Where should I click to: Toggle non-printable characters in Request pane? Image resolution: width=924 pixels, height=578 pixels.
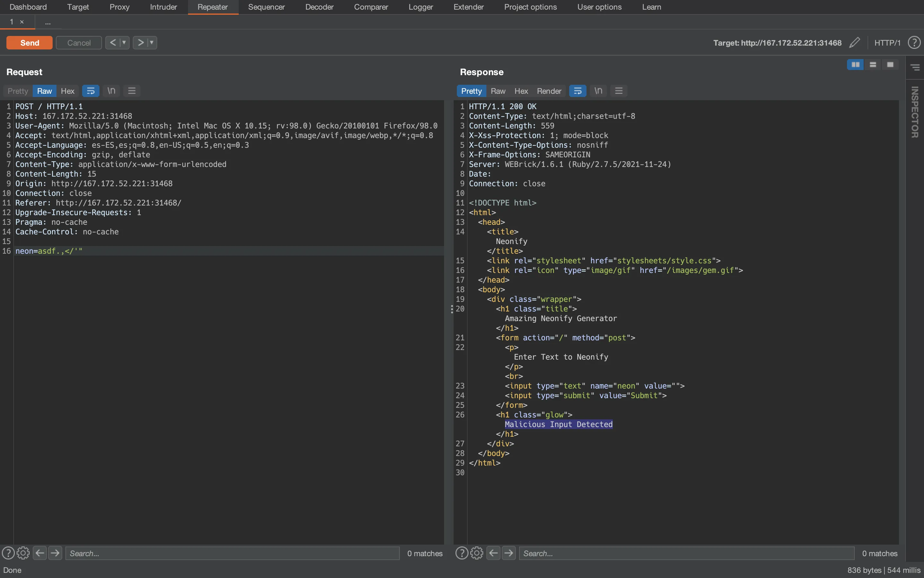[x=111, y=91]
